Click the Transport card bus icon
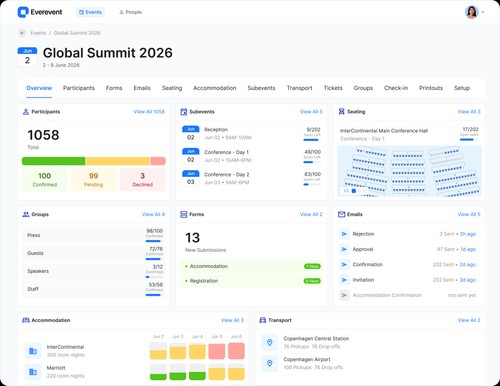This screenshot has width=500, height=386. [263, 320]
